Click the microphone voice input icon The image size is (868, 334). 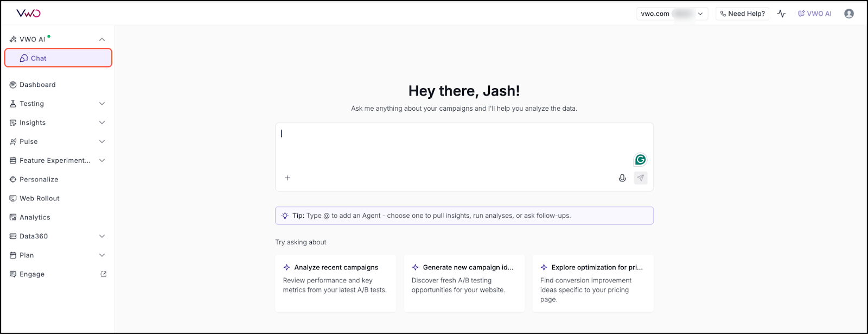(x=622, y=178)
